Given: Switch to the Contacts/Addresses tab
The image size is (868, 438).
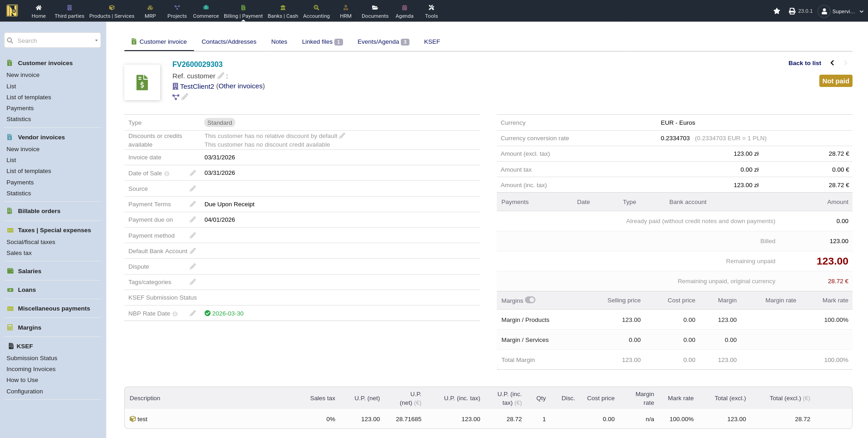Looking at the screenshot, I should [229, 41].
